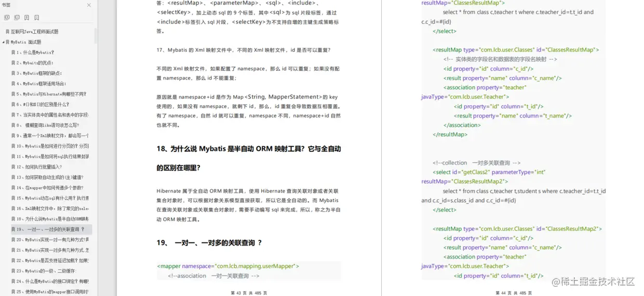The image size is (644, 296).
Task: Click paragraph starting Hibernate 属于全自动 ORM 映射工具
Action: pyautogui.click(x=249, y=205)
